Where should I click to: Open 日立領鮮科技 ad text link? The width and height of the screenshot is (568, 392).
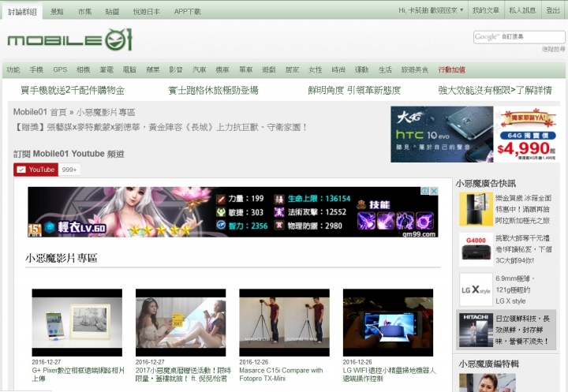[x=523, y=330]
